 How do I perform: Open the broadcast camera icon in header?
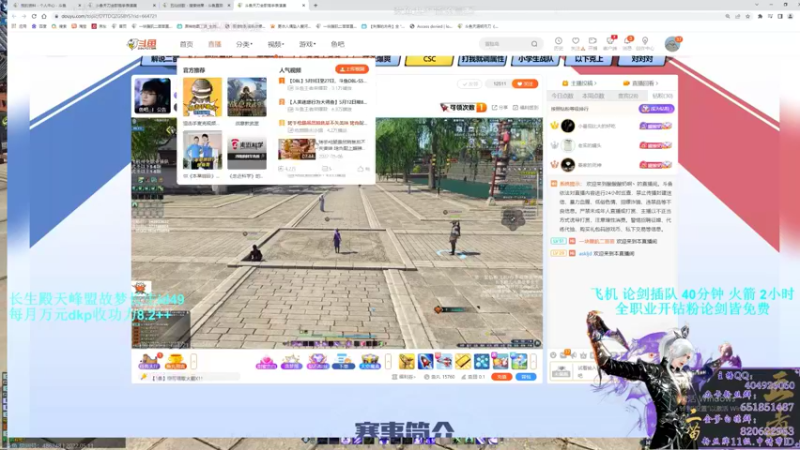pyautogui.click(x=593, y=43)
